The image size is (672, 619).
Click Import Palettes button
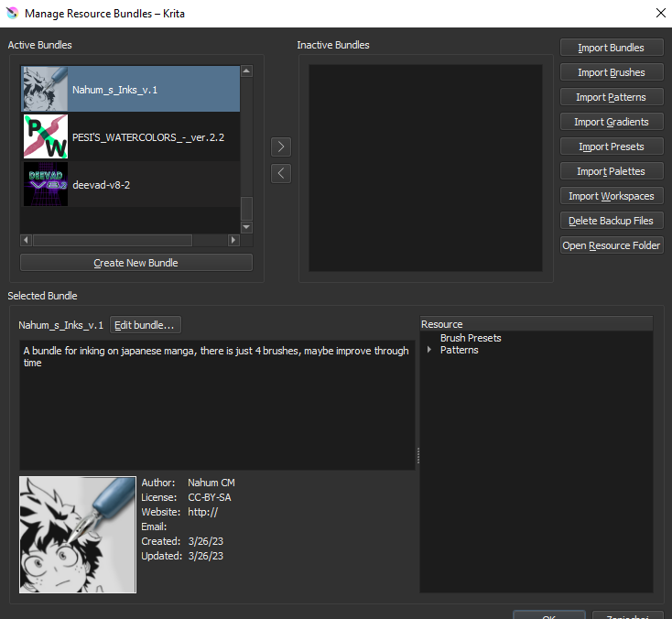tap(612, 171)
